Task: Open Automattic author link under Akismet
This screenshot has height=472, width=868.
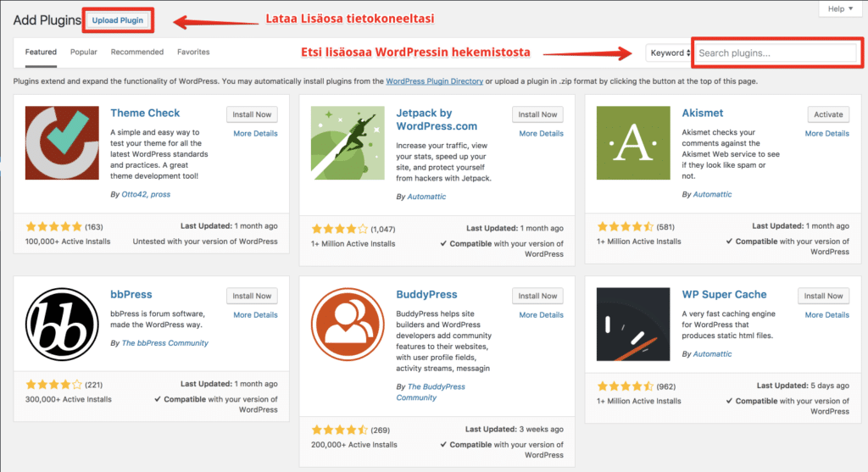Action: (712, 194)
